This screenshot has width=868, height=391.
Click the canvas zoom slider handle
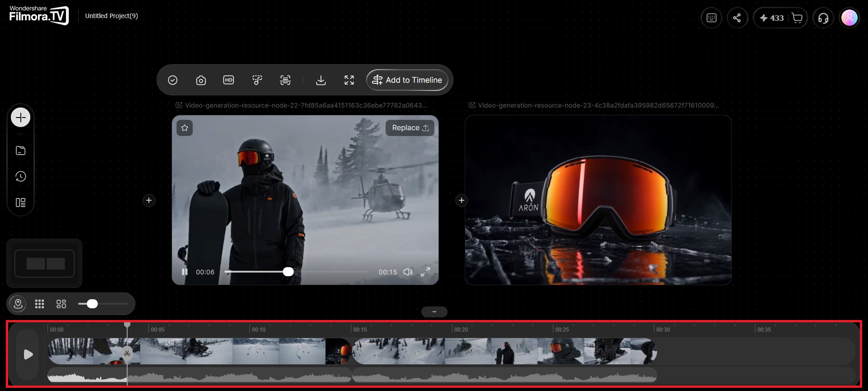(x=92, y=304)
